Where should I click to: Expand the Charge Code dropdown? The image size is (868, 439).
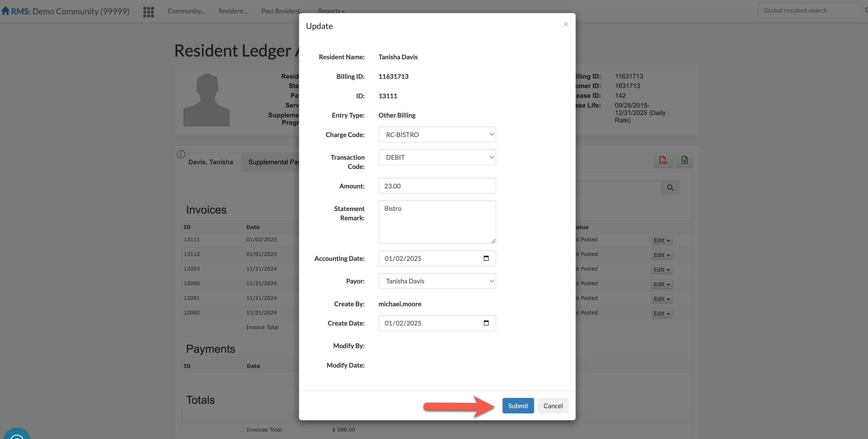coord(437,135)
